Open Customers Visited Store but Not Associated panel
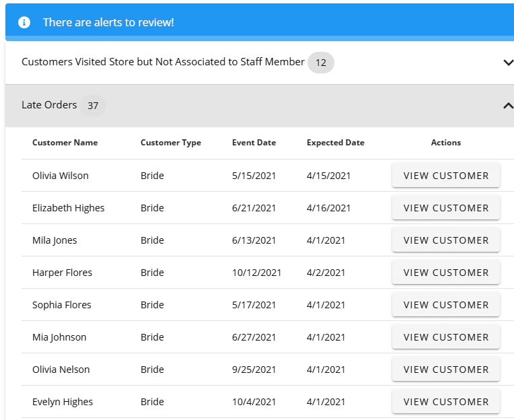 (163, 62)
